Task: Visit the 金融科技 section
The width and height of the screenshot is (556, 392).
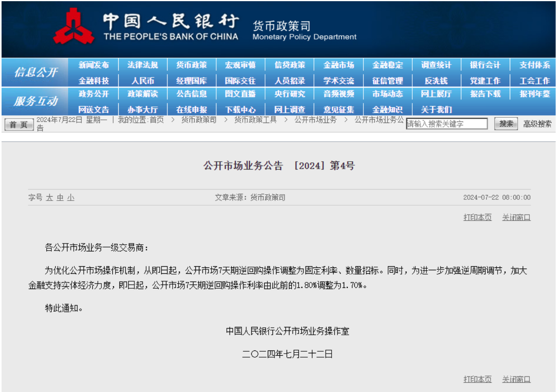Action: (x=94, y=81)
